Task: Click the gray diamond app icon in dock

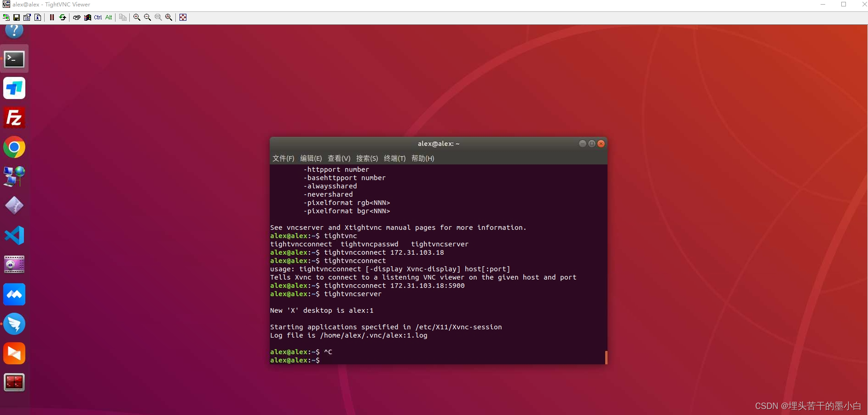Action: pos(14,206)
